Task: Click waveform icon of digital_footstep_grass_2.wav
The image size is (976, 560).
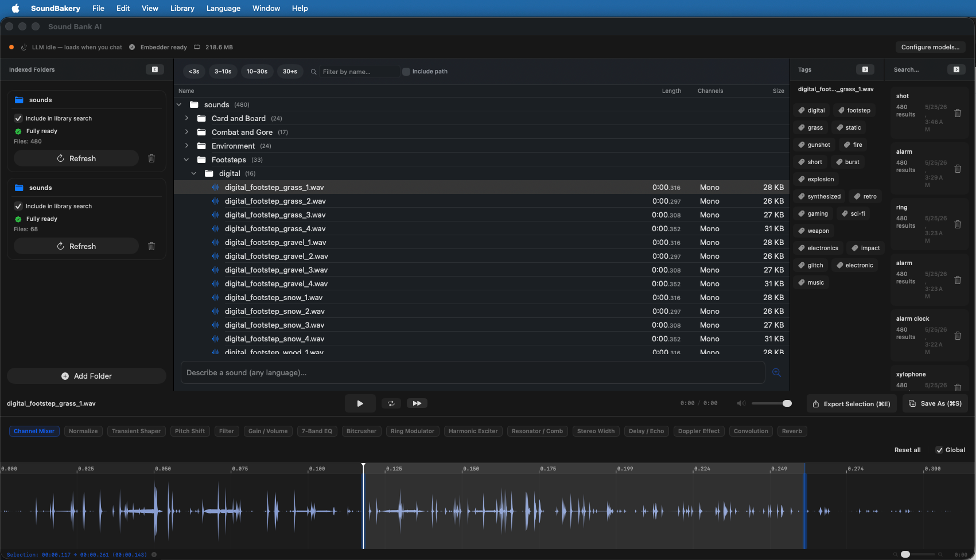Action: (x=216, y=201)
